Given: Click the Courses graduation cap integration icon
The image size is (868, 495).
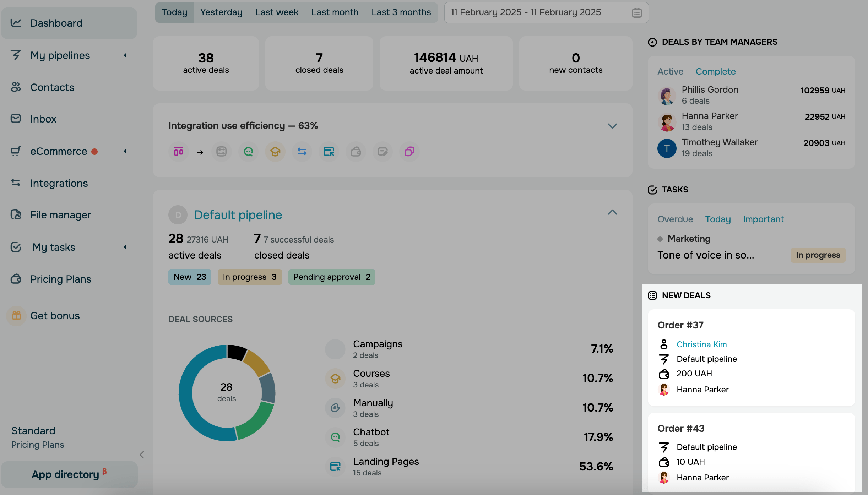Looking at the screenshot, I should tap(275, 152).
